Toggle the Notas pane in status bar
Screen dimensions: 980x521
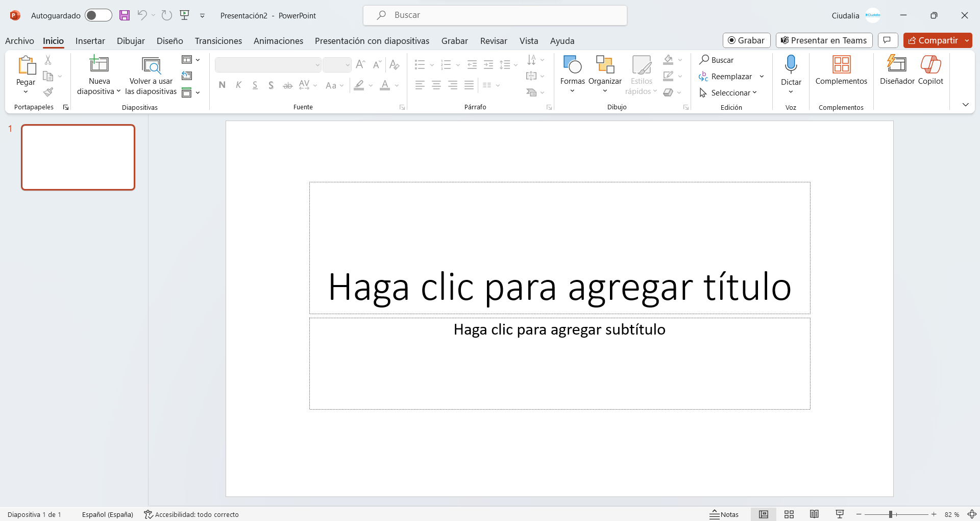pos(724,514)
